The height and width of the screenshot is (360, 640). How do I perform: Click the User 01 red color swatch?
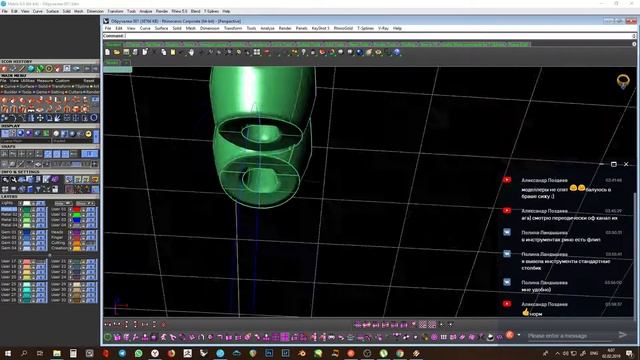point(76,209)
